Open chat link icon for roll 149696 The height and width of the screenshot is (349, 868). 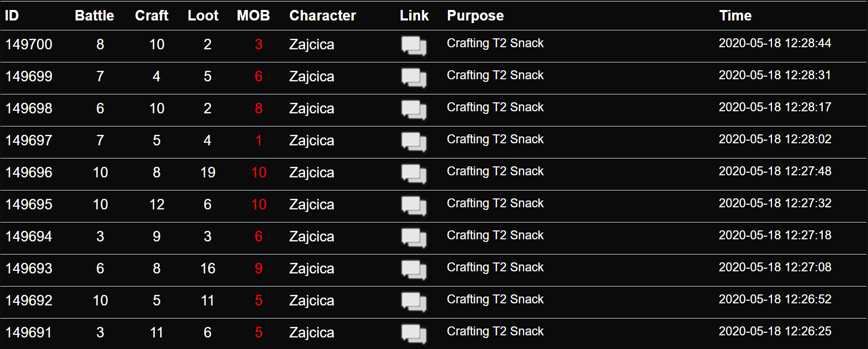414,174
